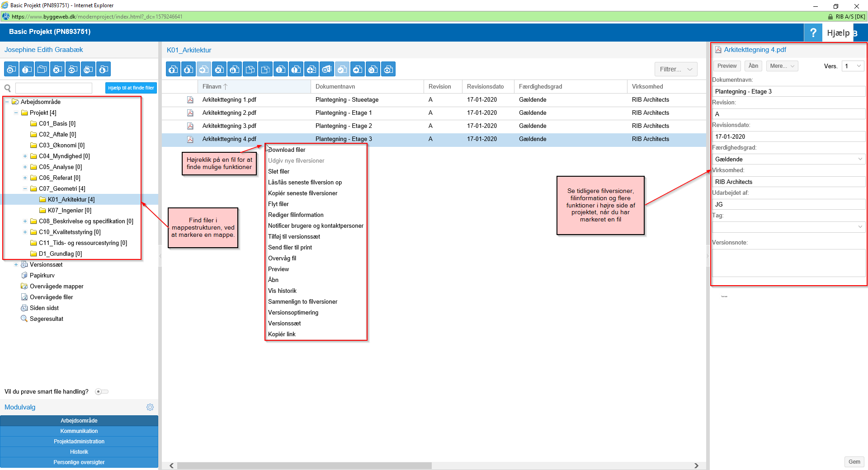
Task: Click the delete file toolbar icon
Action: tap(219, 69)
